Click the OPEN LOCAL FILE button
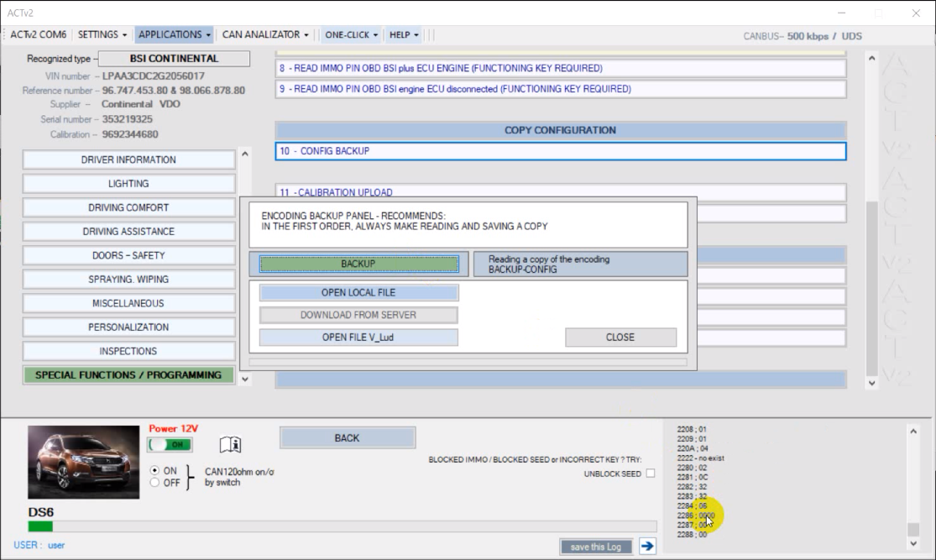Viewport: 936px width, 560px height. [x=358, y=293]
